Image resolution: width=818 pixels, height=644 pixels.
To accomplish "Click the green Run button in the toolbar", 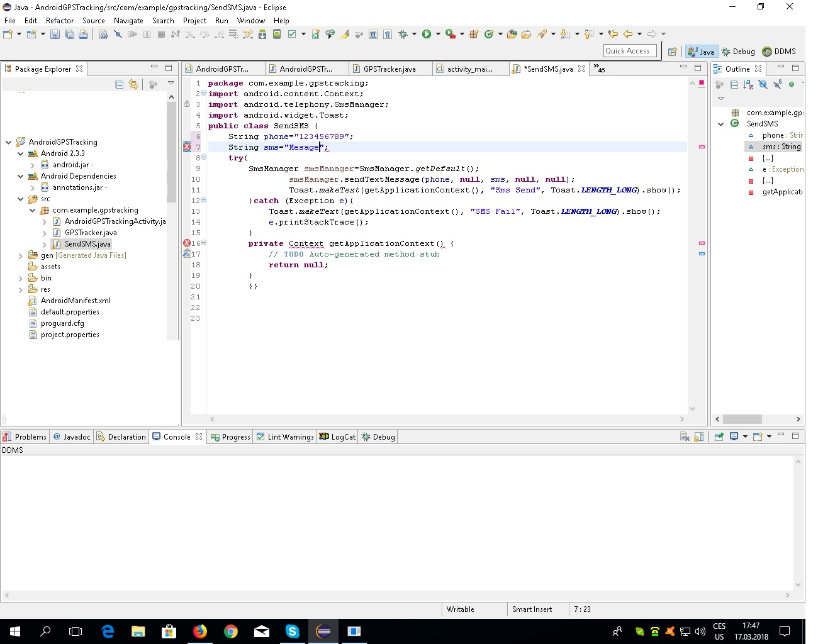I will (427, 34).
